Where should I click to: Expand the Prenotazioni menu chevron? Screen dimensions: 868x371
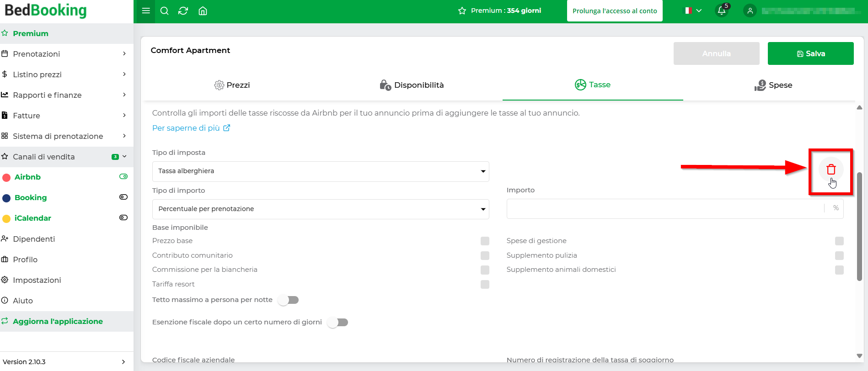click(x=124, y=54)
